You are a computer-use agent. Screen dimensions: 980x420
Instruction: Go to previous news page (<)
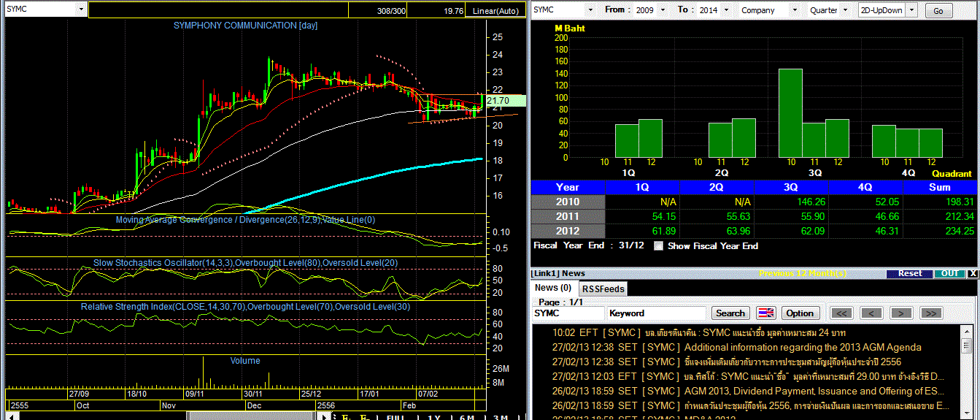[x=871, y=313]
